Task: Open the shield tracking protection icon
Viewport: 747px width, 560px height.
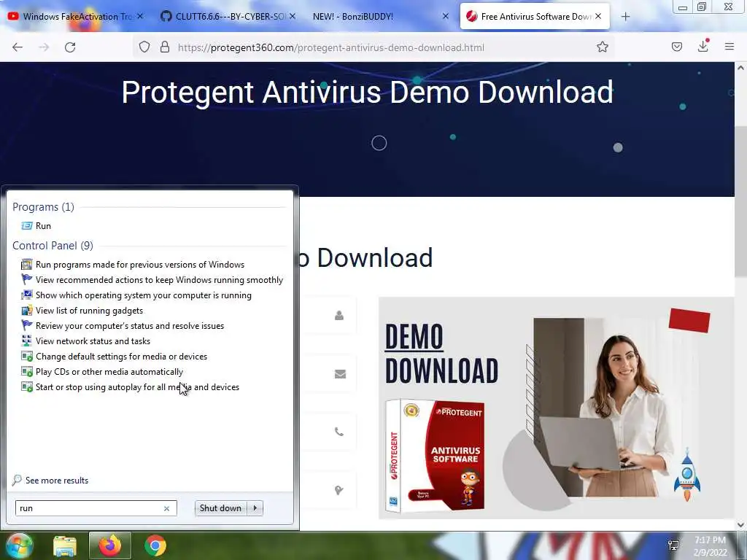Action: coord(144,47)
